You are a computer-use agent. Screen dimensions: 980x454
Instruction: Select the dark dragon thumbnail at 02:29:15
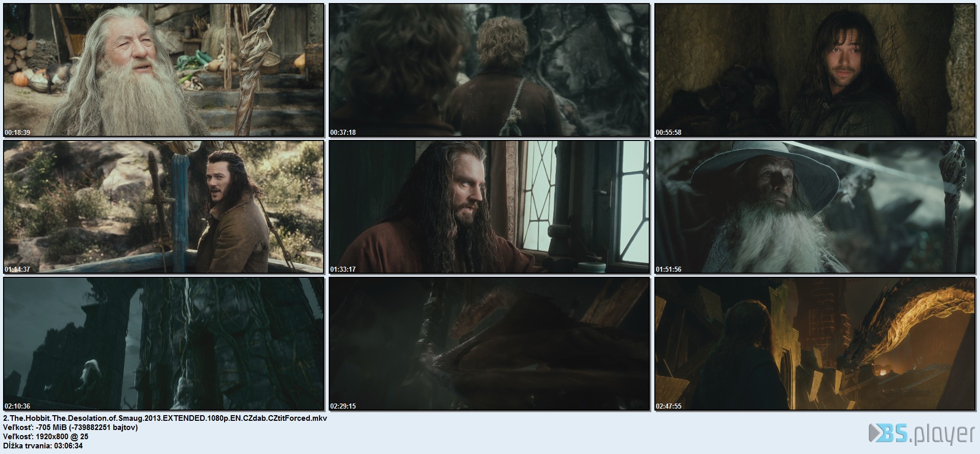coord(489,343)
